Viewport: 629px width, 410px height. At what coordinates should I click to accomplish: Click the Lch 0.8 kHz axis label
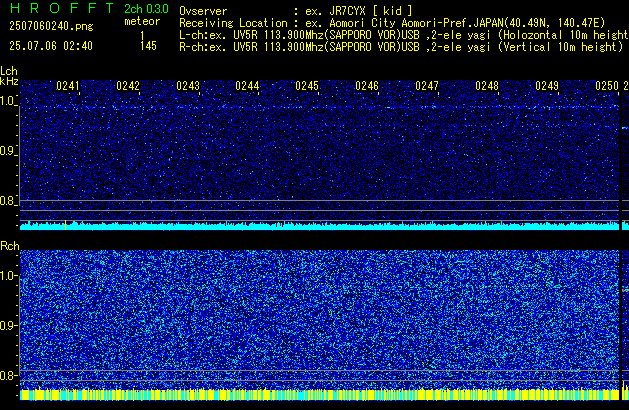tap(8, 201)
